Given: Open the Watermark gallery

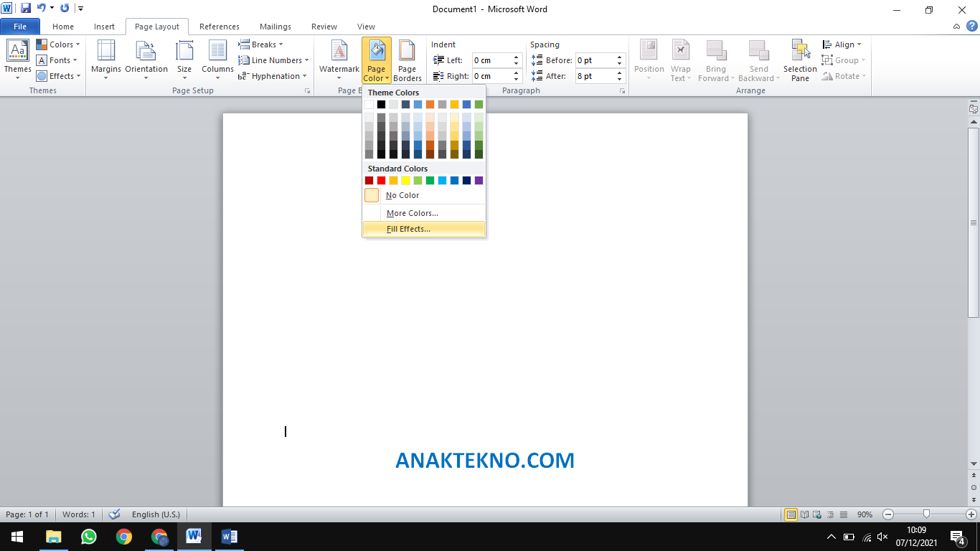Looking at the screenshot, I should coord(339,60).
